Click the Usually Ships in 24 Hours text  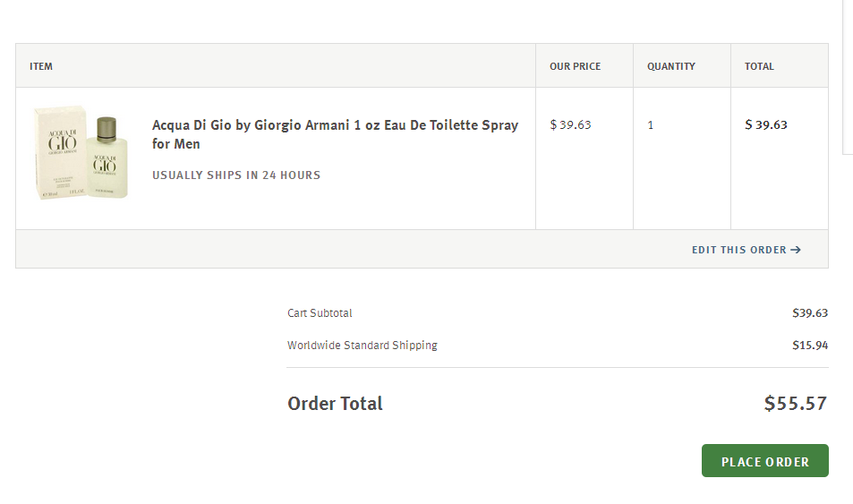(236, 175)
